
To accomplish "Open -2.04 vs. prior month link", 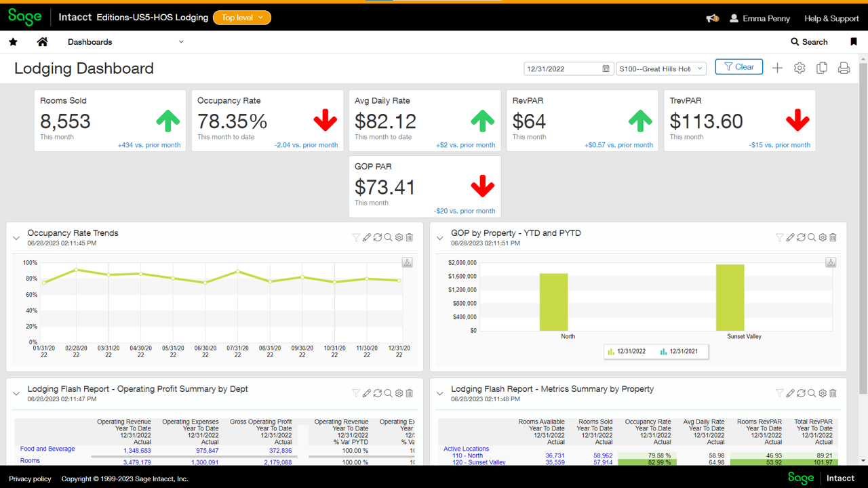I will 306,145.
